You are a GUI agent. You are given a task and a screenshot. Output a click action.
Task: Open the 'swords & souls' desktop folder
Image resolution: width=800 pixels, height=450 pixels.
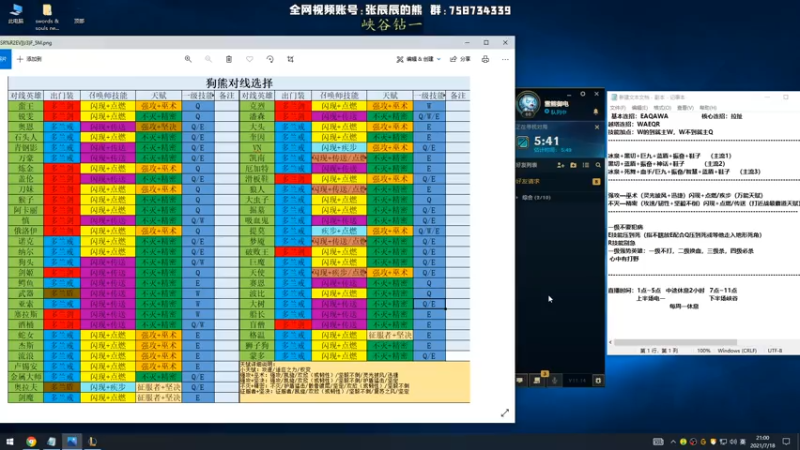pos(47,17)
